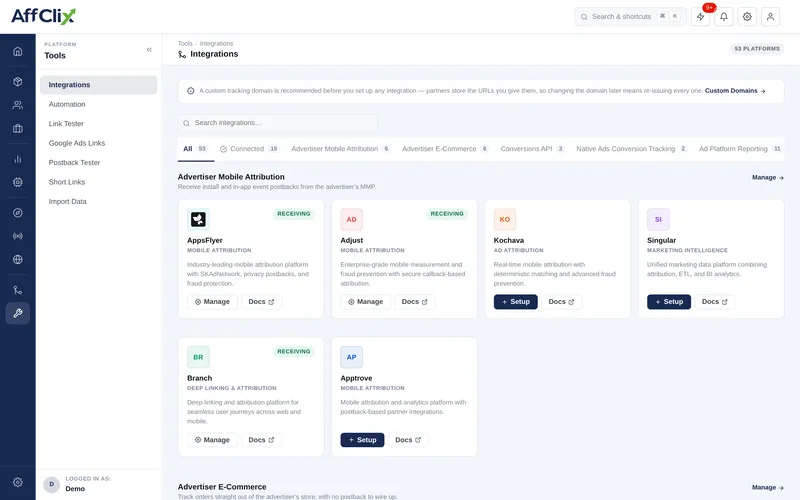The width and height of the screenshot is (800, 500).
Task: Open Docs on the AppsFlyer card
Action: tap(261, 302)
